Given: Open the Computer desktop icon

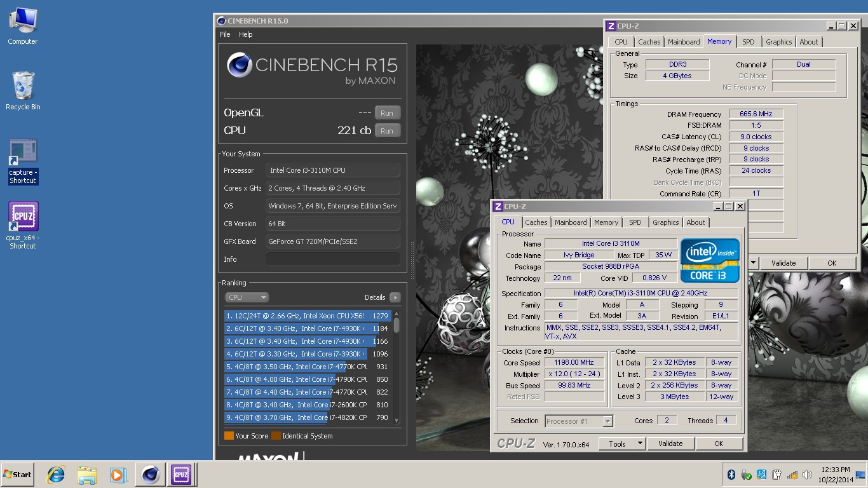Looking at the screenshot, I should click(x=23, y=27).
